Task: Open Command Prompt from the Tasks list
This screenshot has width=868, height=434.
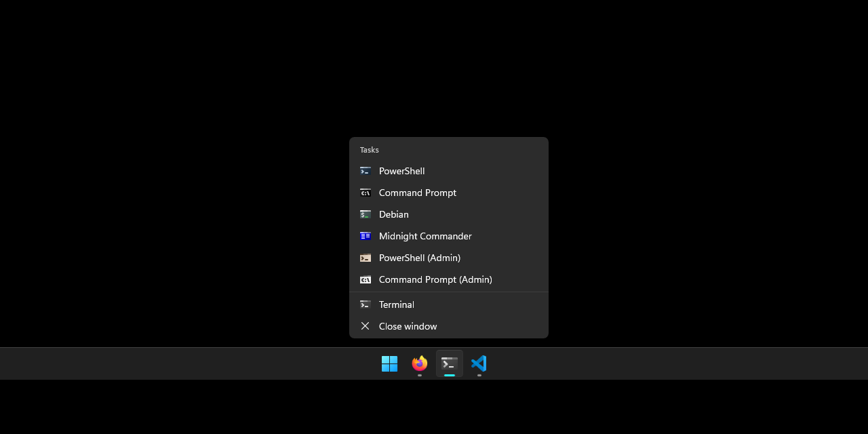Action: tap(418, 193)
